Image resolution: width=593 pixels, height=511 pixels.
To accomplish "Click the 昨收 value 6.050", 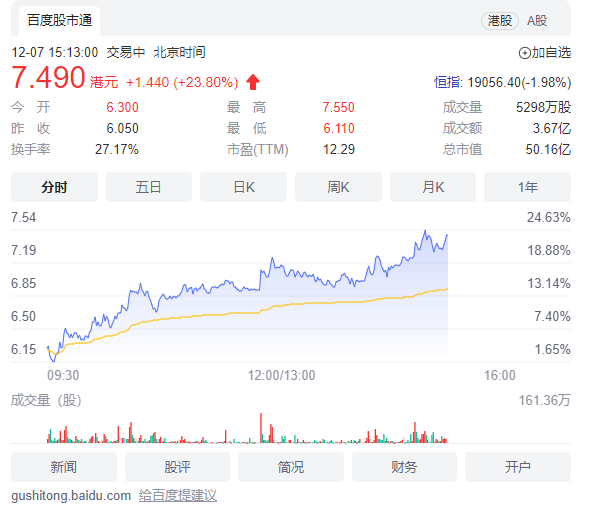I will (x=122, y=129).
